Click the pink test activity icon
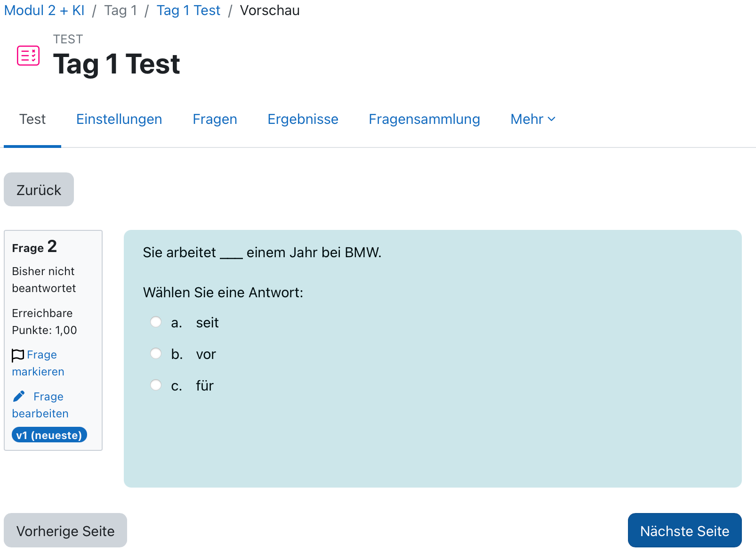This screenshot has width=756, height=554. [x=27, y=56]
